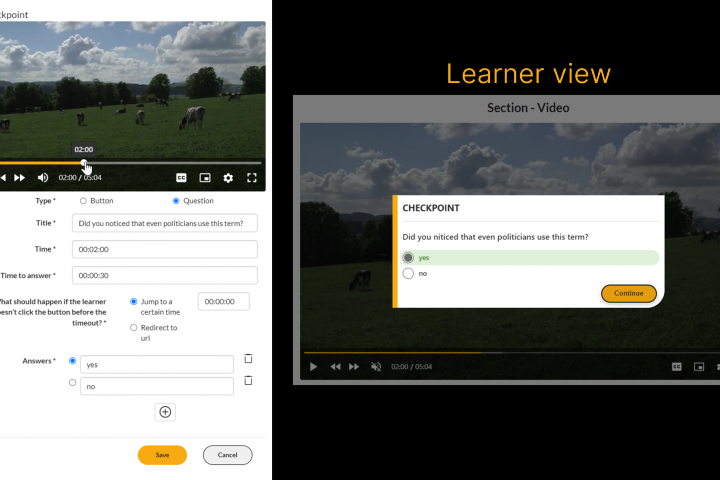
Task: Click the CHECKPOINT dialog title
Action: [x=431, y=208]
